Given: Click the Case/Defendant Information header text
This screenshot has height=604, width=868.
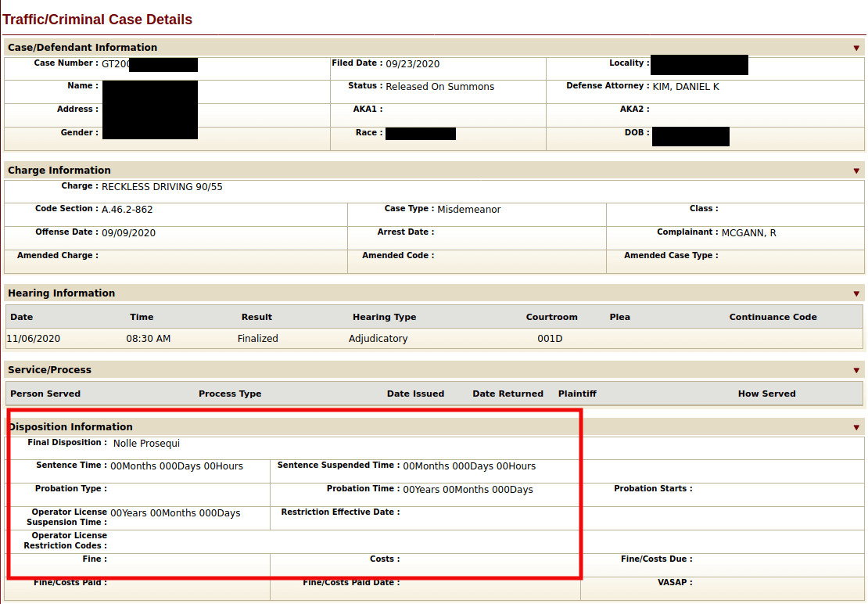Looking at the screenshot, I should tap(82, 48).
